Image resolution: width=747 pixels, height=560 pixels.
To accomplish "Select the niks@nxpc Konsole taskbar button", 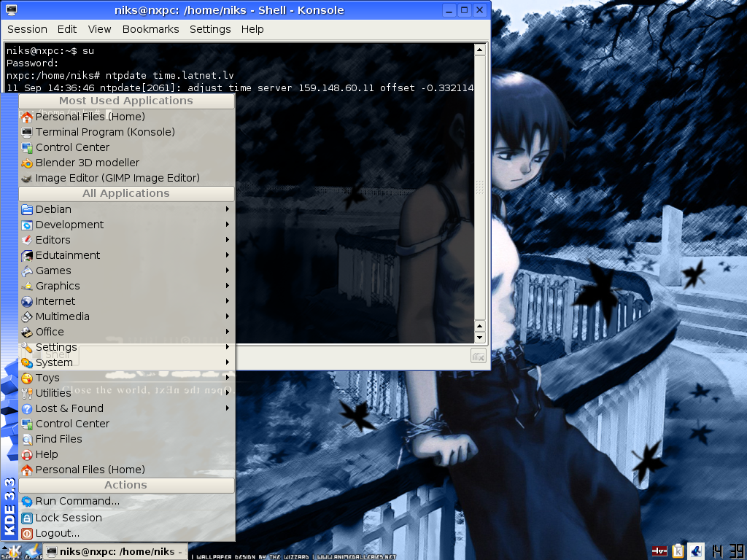I will pos(115,551).
